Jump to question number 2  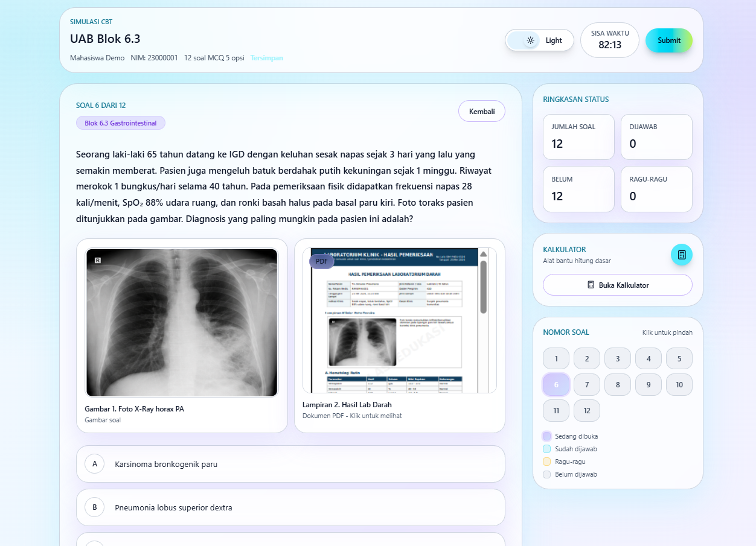point(587,358)
